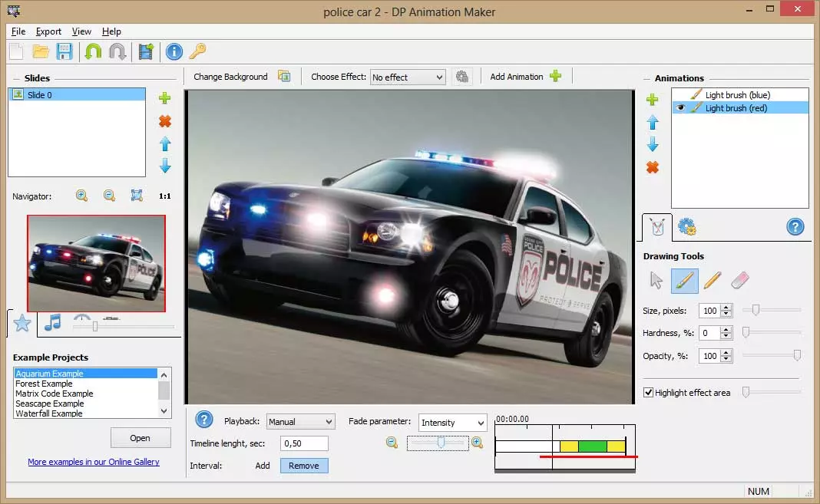Zoom in the timeline
Screen dimensions: 820x504
click(x=477, y=443)
